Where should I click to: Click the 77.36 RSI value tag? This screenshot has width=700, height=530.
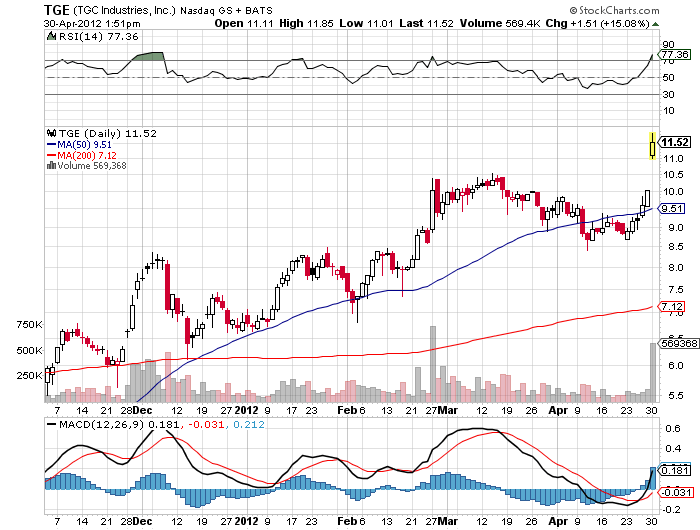pos(675,54)
